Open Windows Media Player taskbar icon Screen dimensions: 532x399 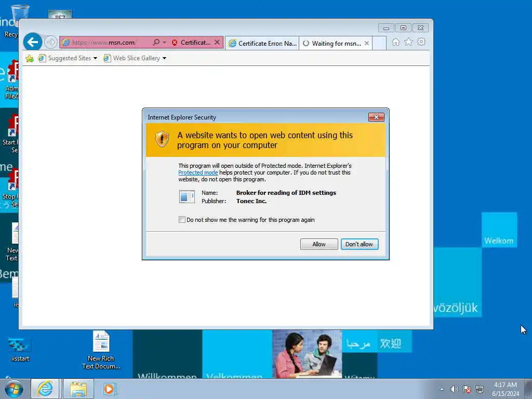click(109, 389)
